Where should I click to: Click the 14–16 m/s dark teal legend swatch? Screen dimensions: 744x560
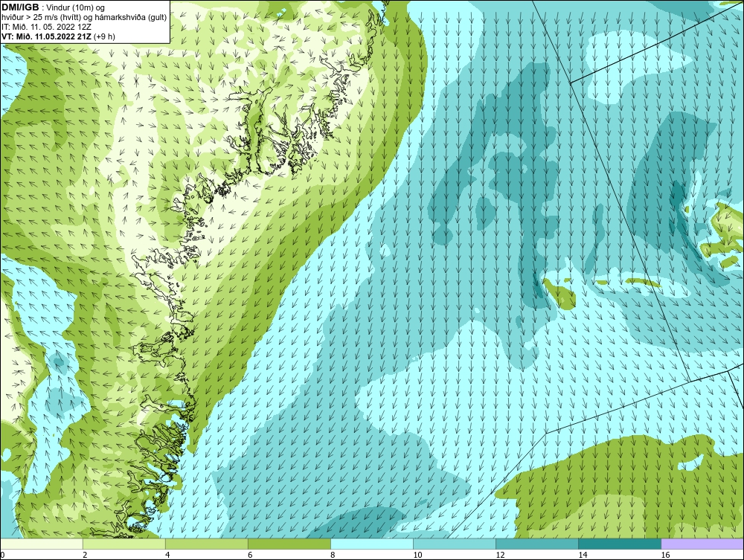coord(620,544)
